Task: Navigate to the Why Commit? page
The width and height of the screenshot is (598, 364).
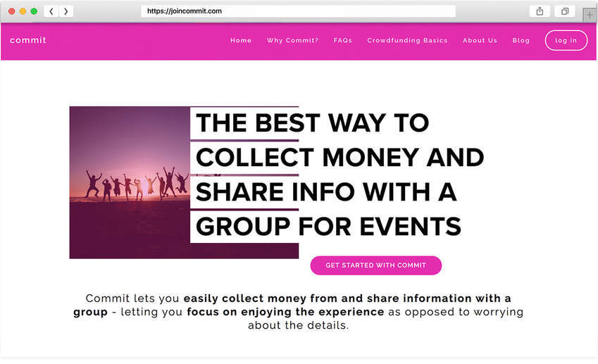Action: point(292,41)
